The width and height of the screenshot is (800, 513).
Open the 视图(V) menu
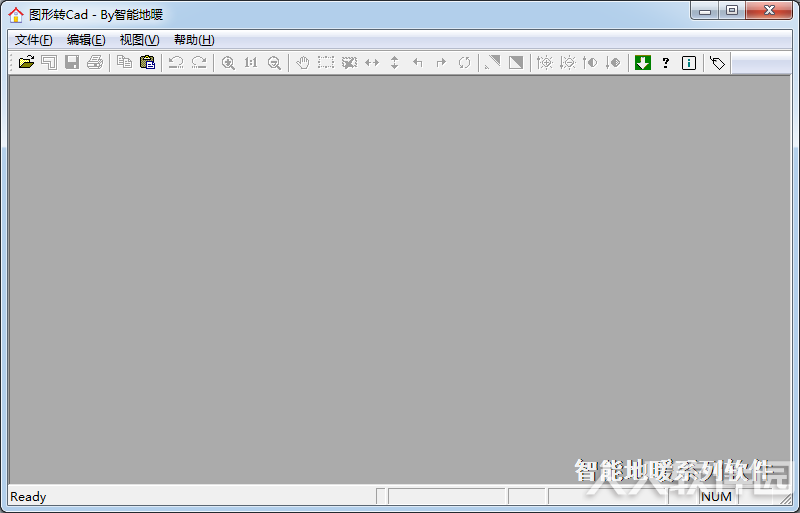coord(139,40)
